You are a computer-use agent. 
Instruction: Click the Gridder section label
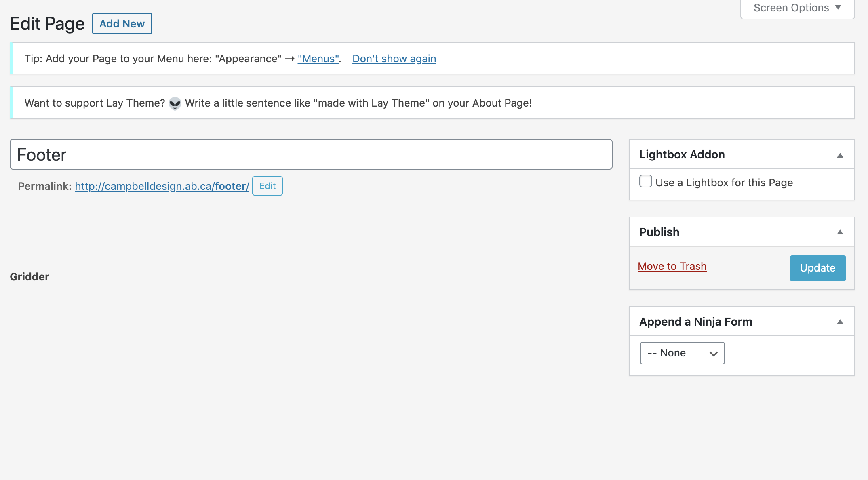pyautogui.click(x=29, y=277)
